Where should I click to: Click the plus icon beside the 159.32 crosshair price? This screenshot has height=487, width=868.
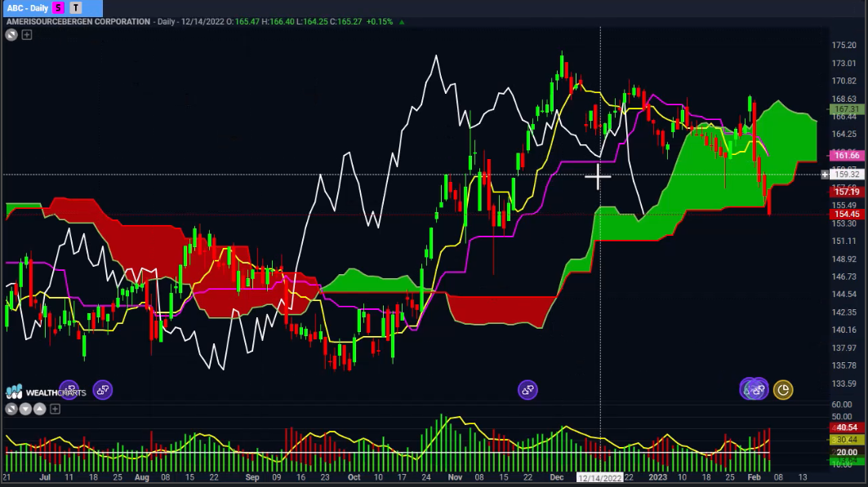tap(825, 175)
